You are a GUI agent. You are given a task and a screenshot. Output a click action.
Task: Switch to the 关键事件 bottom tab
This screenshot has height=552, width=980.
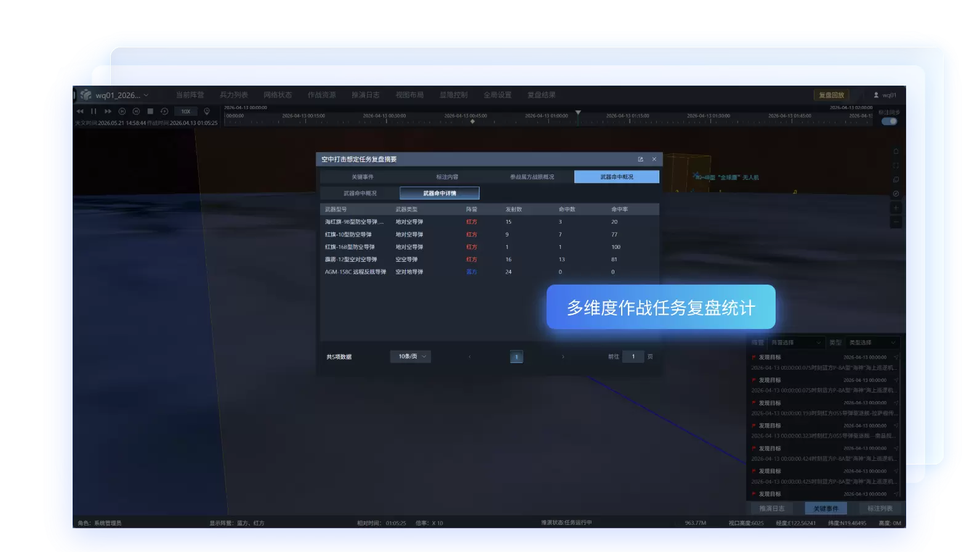pyautogui.click(x=826, y=508)
